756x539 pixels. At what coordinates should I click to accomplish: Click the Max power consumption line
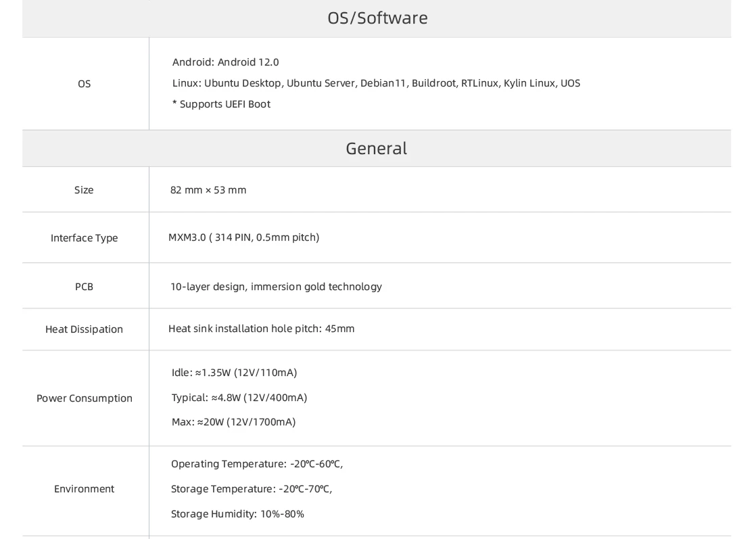click(x=233, y=423)
